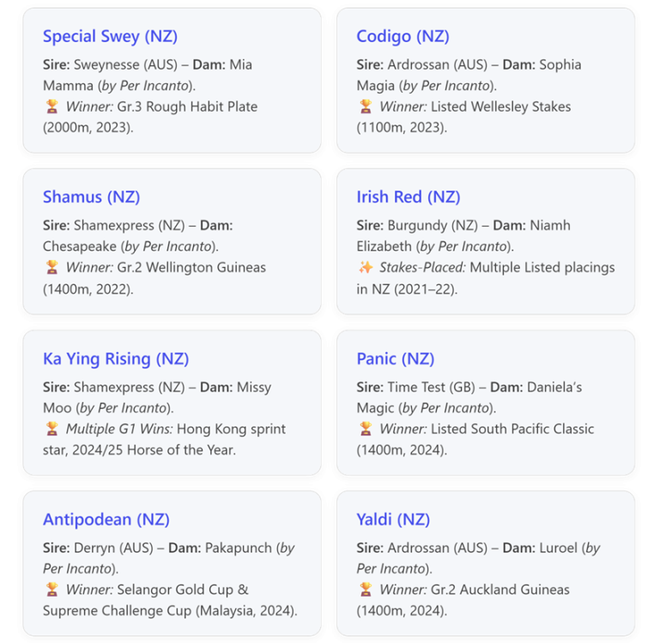Open the Ka Ying Rising (NZ) link
Screen dimensions: 672x644
tap(116, 359)
